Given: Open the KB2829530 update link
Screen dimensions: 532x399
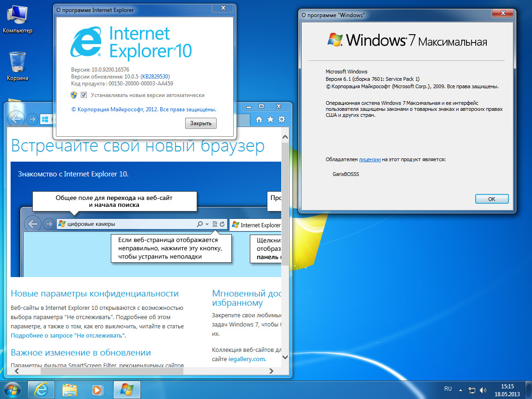Looking at the screenshot, I should tap(155, 77).
